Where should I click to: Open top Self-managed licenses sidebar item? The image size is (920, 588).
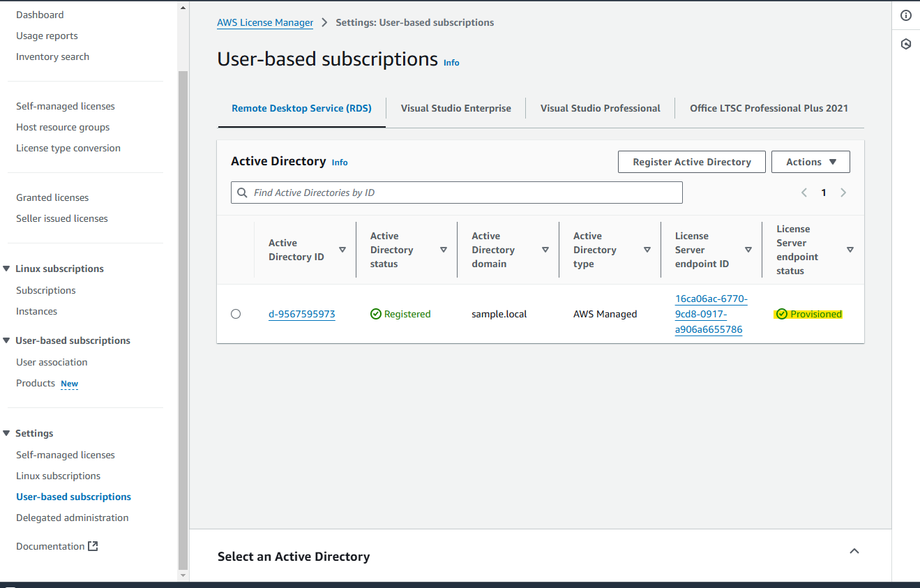(x=66, y=106)
